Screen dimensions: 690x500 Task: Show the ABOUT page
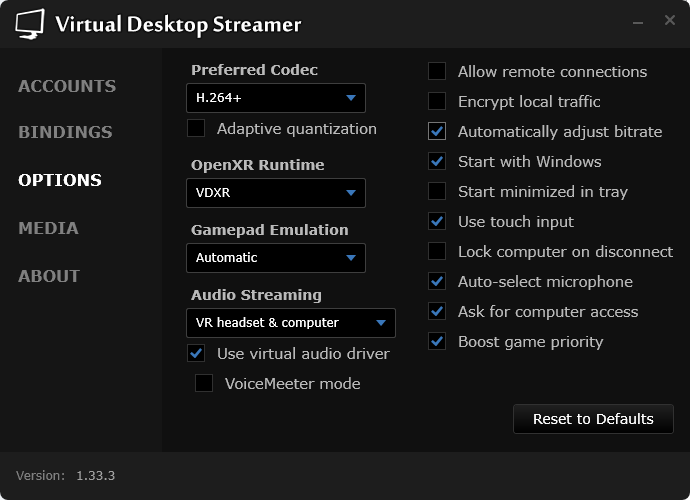[x=49, y=276]
